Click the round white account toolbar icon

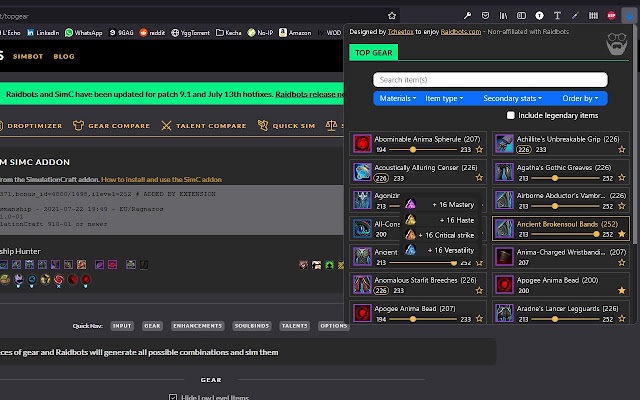[x=539, y=16]
